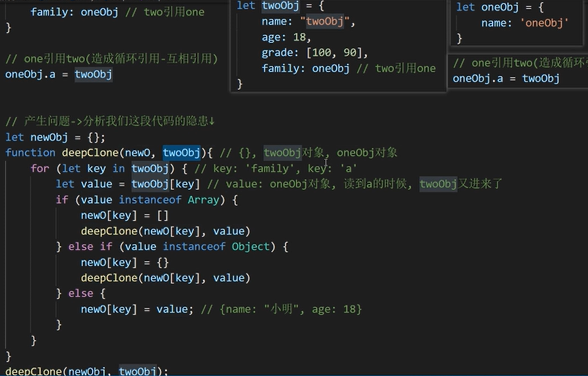Click the 'newO[key] = []' assignment

coord(125,215)
